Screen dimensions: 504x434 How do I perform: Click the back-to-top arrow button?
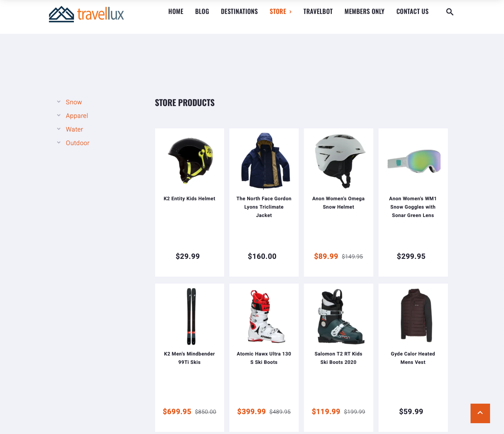pos(480,413)
